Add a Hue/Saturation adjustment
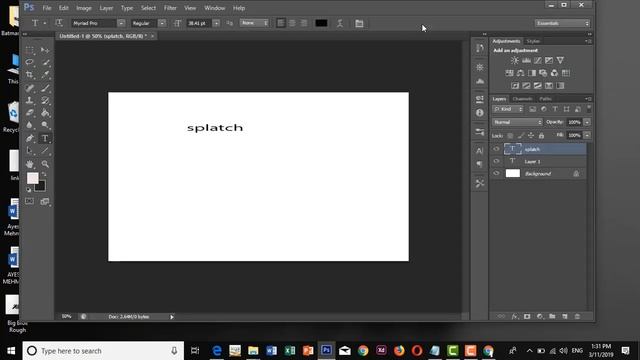 point(509,73)
